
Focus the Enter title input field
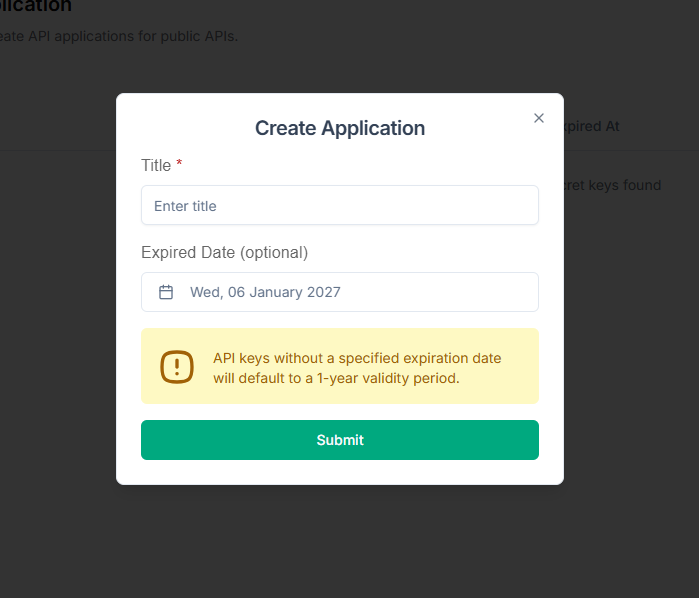click(x=340, y=205)
